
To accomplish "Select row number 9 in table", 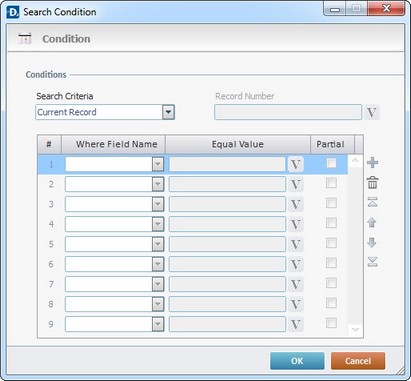I will pos(51,324).
